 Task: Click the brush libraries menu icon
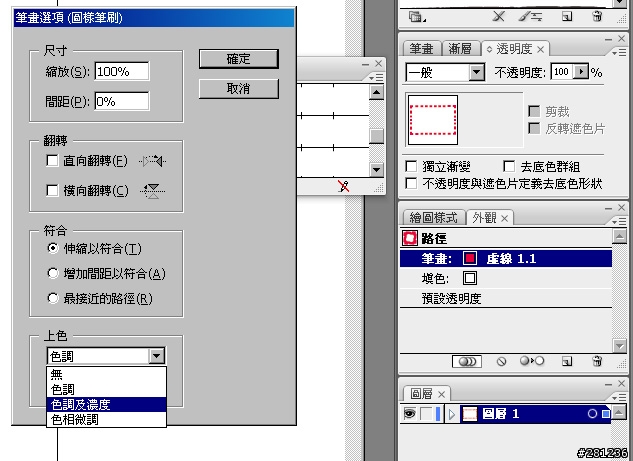[x=416, y=17]
